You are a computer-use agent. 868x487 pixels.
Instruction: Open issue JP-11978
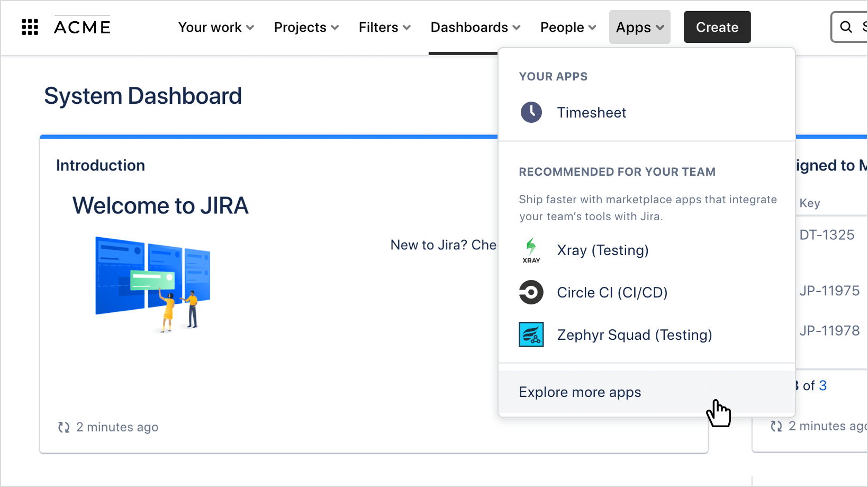click(x=829, y=331)
